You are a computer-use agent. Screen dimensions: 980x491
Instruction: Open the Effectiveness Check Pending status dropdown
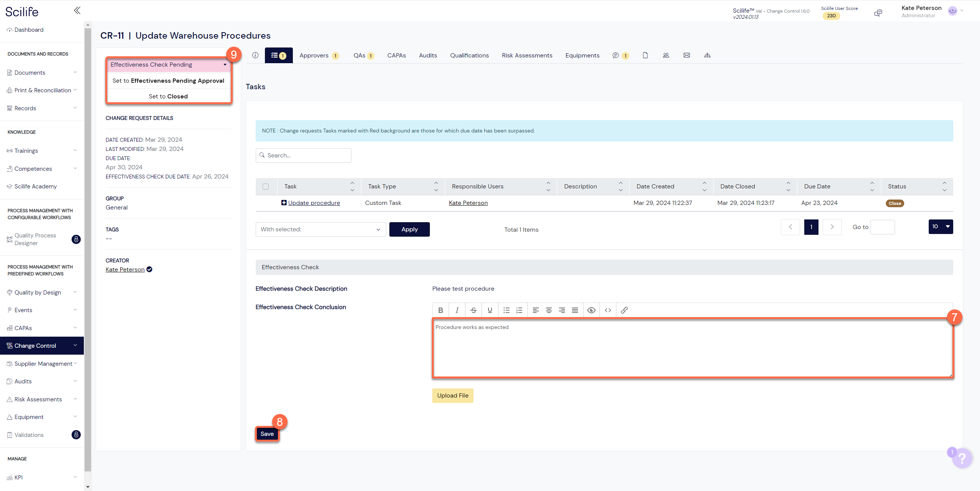pos(168,64)
